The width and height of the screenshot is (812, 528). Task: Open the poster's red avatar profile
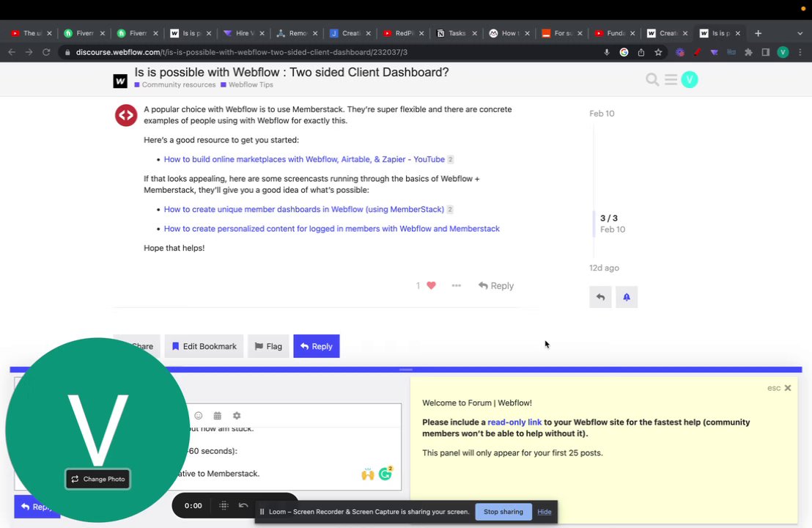pos(126,115)
